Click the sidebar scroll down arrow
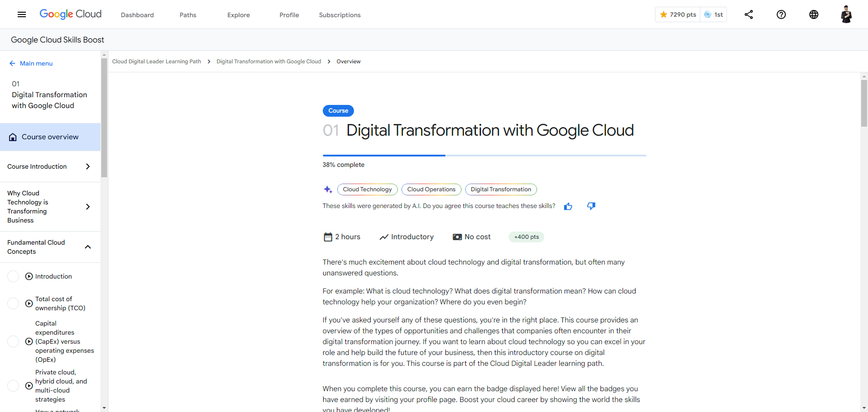Screen dimensions: 868x412 point(104,408)
